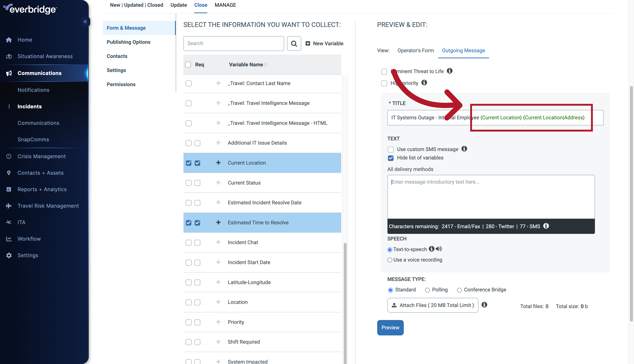Open Situational Awareness panel
634x364 pixels.
coord(45,56)
